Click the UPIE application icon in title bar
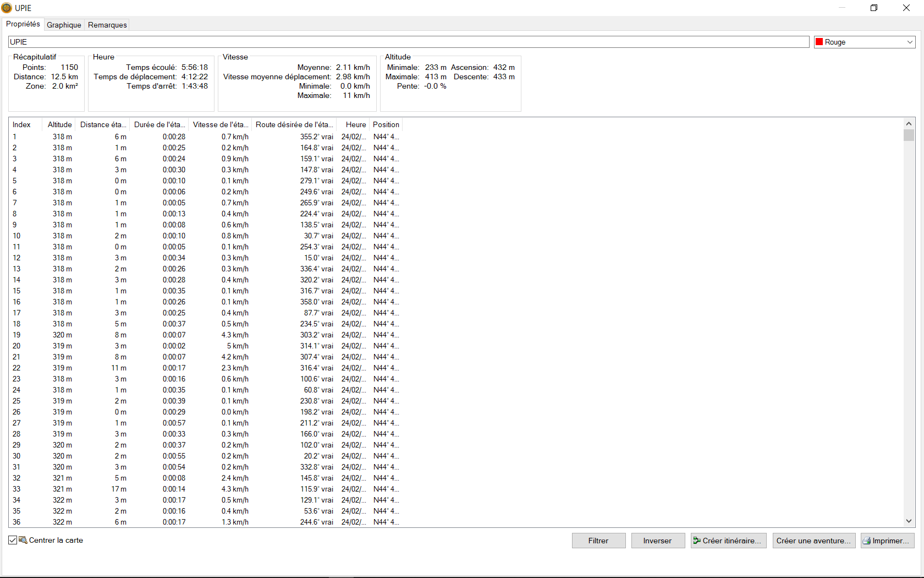The width and height of the screenshot is (924, 578). 7,8
